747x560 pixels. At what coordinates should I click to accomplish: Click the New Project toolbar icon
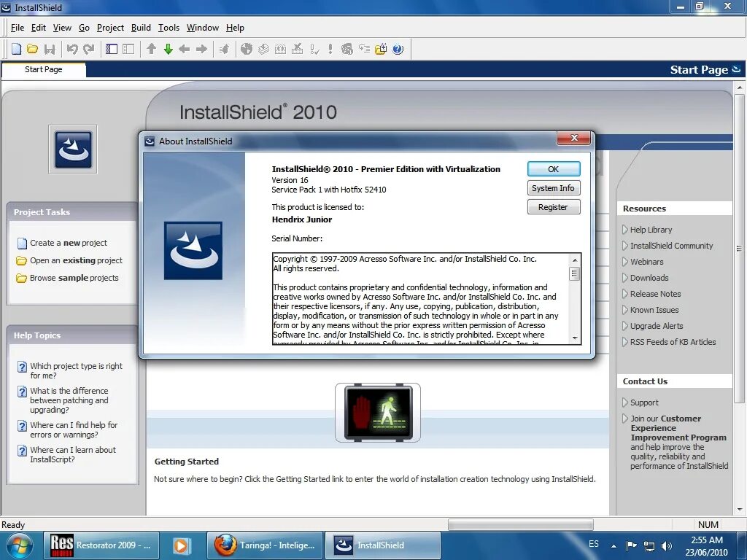coord(17,49)
